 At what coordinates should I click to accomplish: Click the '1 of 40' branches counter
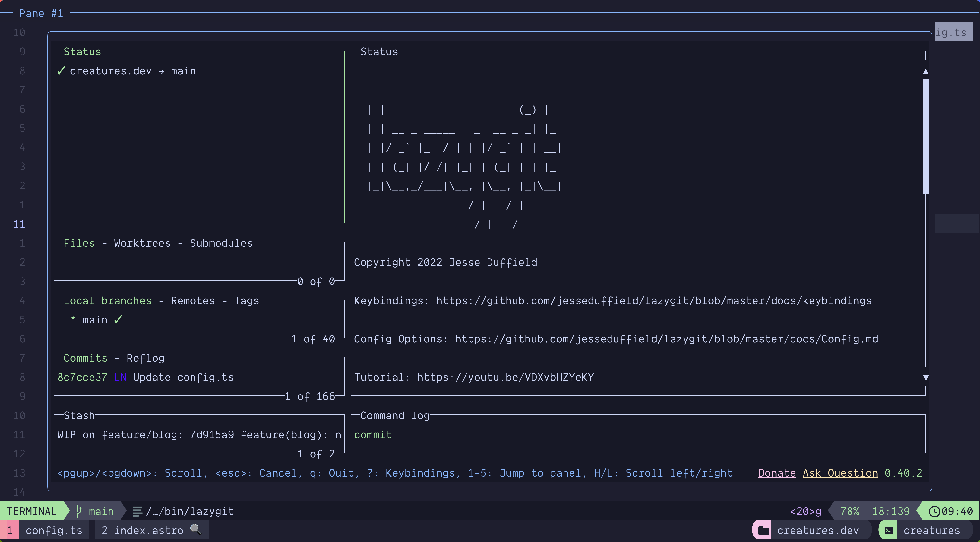[x=313, y=339]
